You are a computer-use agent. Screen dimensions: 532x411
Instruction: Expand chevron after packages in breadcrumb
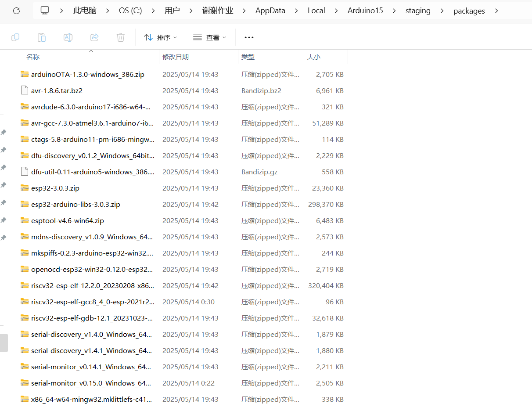tap(496, 11)
